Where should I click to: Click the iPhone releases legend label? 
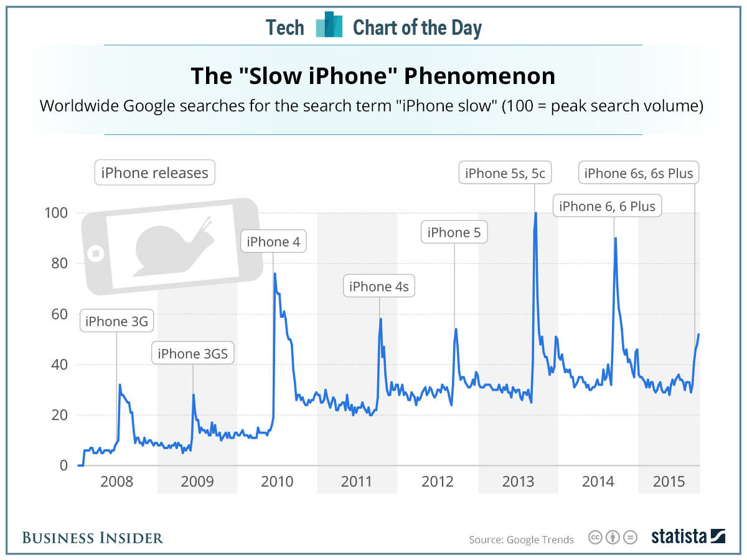155,172
